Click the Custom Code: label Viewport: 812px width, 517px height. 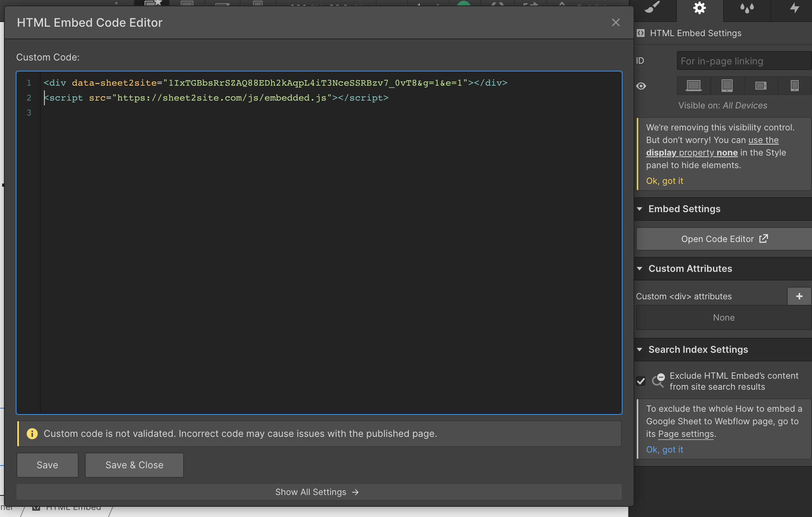click(48, 57)
